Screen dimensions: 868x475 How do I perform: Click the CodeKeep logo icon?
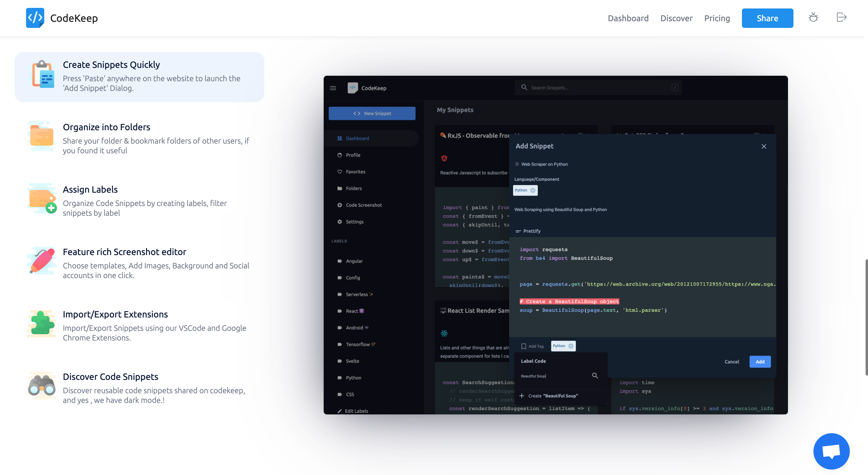pyautogui.click(x=35, y=18)
